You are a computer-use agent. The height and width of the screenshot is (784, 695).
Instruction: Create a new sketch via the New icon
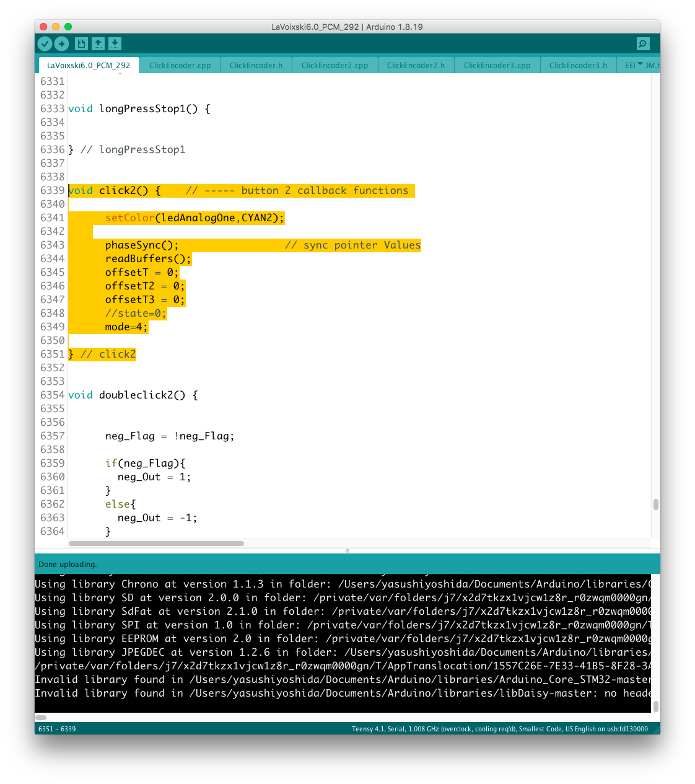[81, 43]
